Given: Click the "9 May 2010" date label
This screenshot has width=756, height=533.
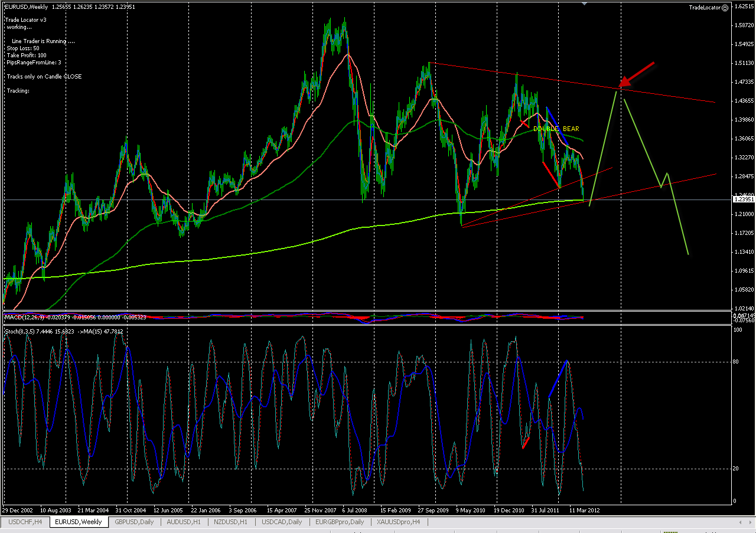Looking at the screenshot, I should (470, 510).
